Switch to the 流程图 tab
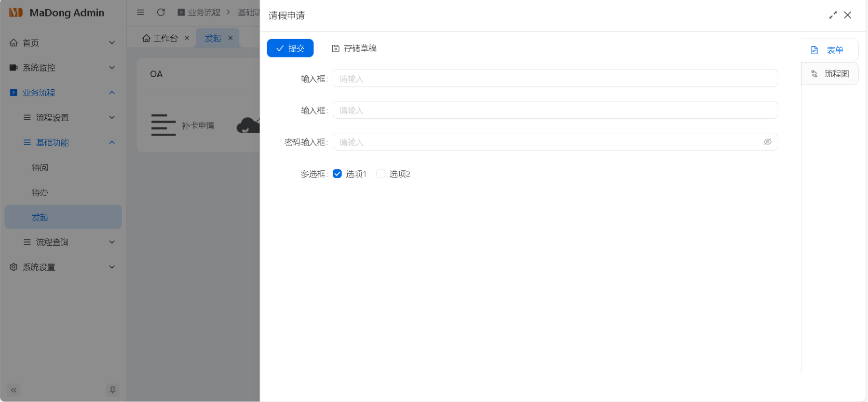 click(830, 74)
